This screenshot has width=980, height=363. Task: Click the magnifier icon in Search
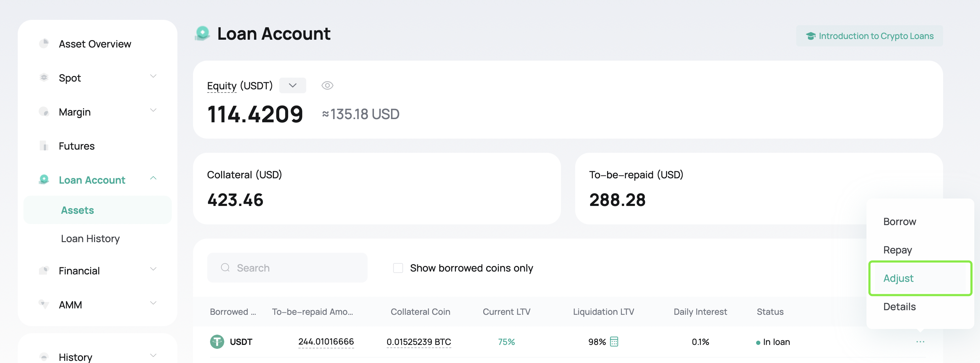[225, 268]
